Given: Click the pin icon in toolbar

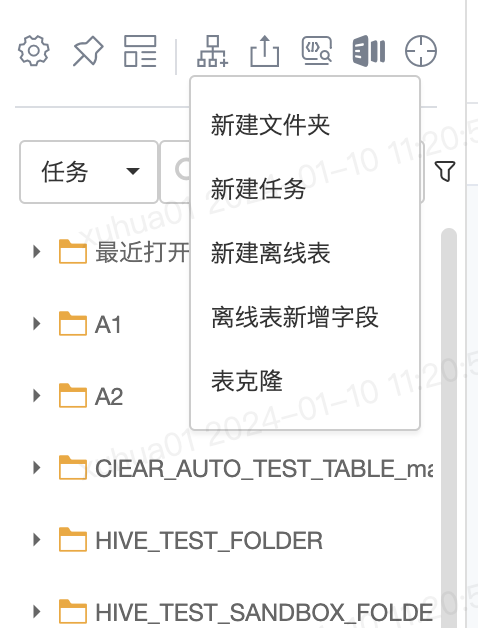Looking at the screenshot, I should (x=88, y=51).
